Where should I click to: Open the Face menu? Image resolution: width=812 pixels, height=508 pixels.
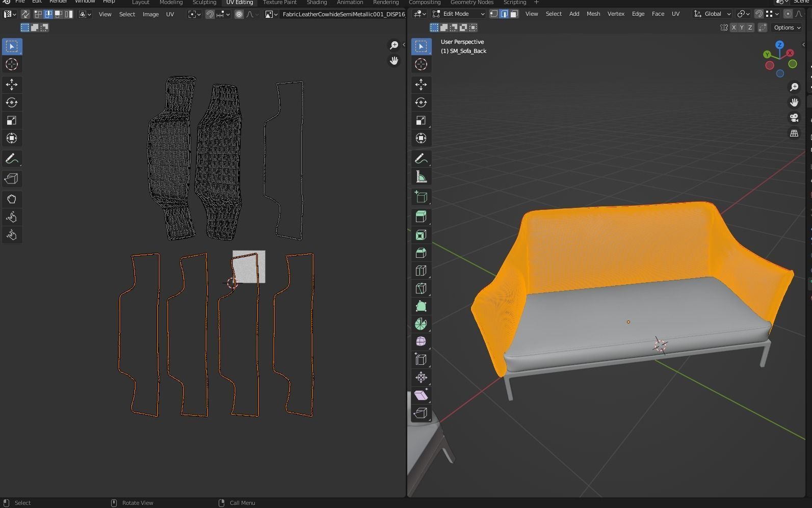click(x=658, y=14)
